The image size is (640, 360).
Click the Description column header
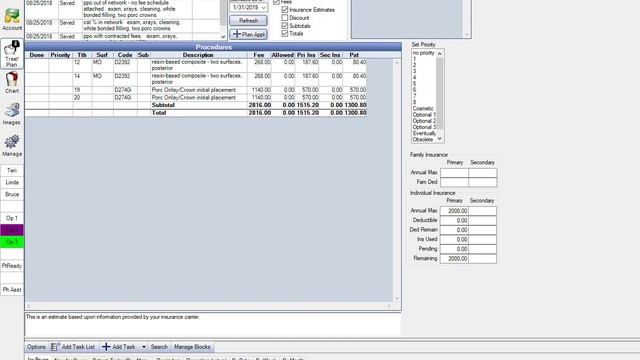(x=198, y=55)
